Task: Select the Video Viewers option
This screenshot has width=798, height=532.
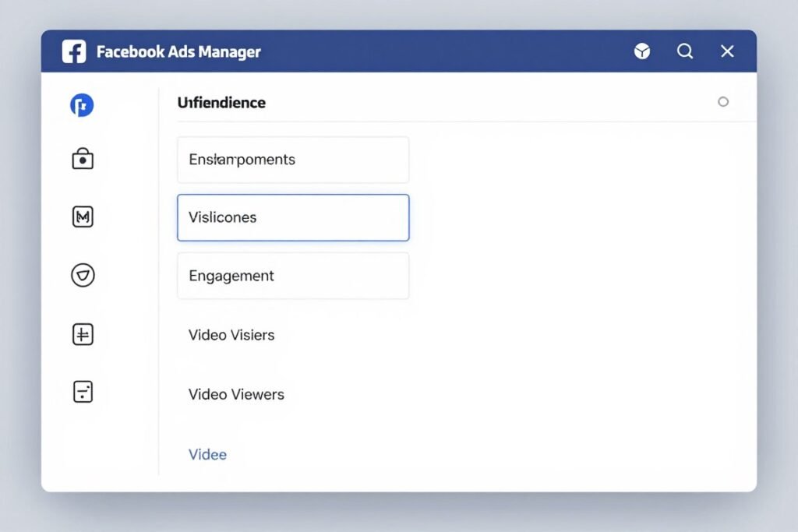Action: pyautogui.click(x=235, y=394)
